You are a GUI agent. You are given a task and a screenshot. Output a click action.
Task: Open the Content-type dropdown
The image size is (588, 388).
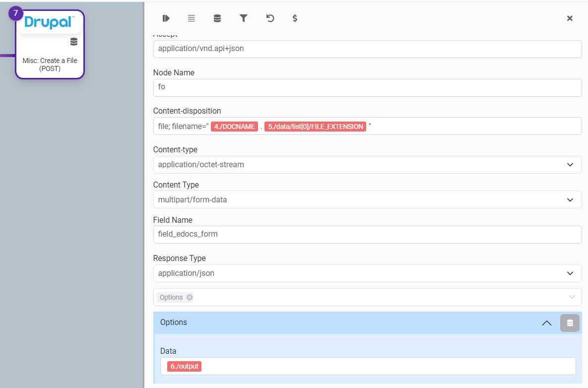[x=570, y=165]
